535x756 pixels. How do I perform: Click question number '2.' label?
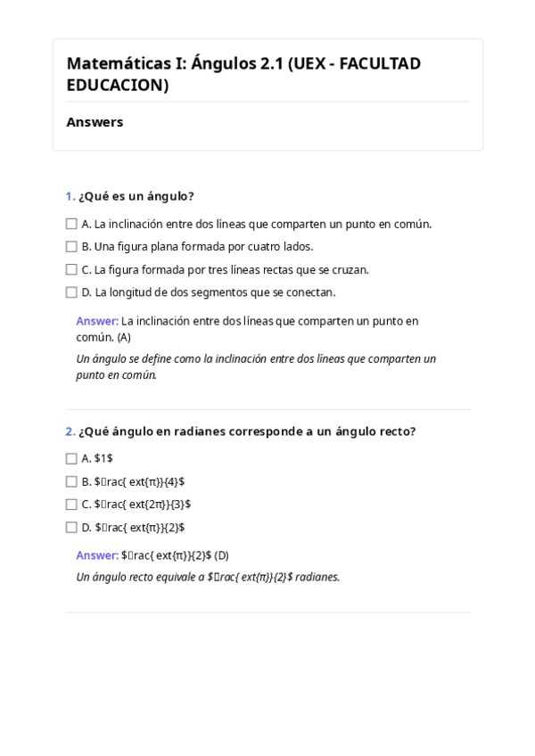click(x=70, y=431)
